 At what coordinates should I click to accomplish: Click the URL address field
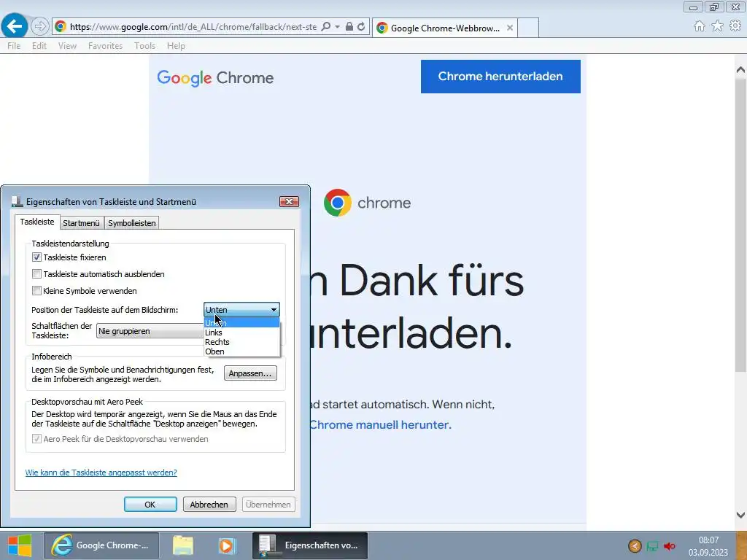[x=193, y=27]
